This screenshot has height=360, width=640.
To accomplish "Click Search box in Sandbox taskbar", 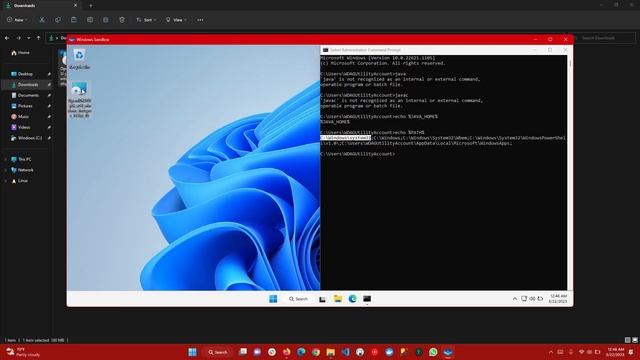I will (298, 299).
